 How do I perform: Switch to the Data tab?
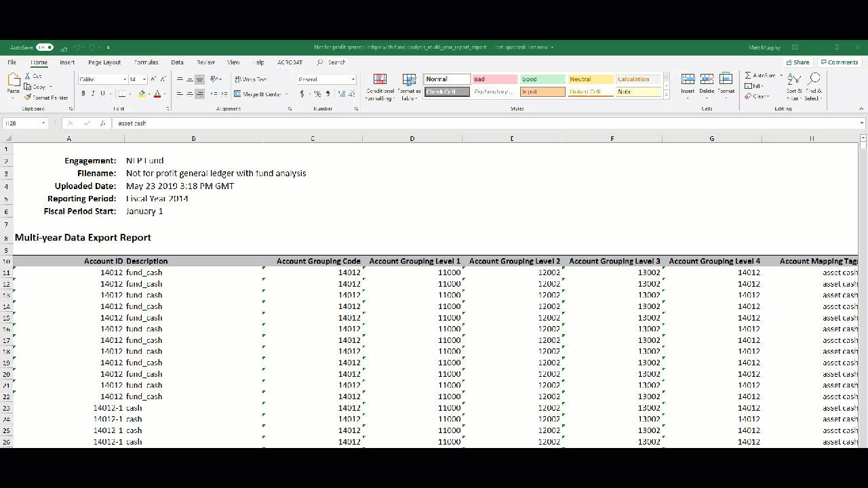(x=177, y=62)
